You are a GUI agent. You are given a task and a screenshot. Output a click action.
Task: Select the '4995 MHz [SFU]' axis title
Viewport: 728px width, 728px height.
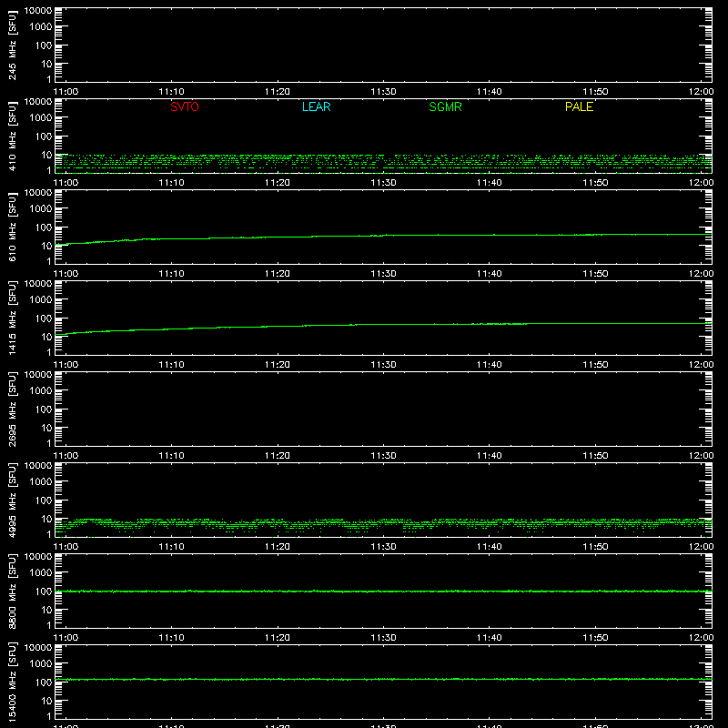click(12, 500)
